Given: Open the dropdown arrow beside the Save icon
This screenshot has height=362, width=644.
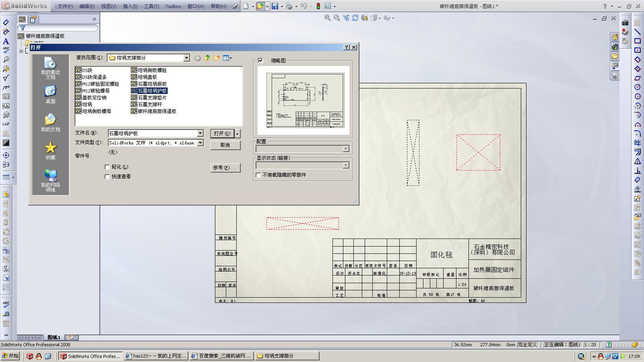Looking at the screenshot, I should tap(281, 6).
